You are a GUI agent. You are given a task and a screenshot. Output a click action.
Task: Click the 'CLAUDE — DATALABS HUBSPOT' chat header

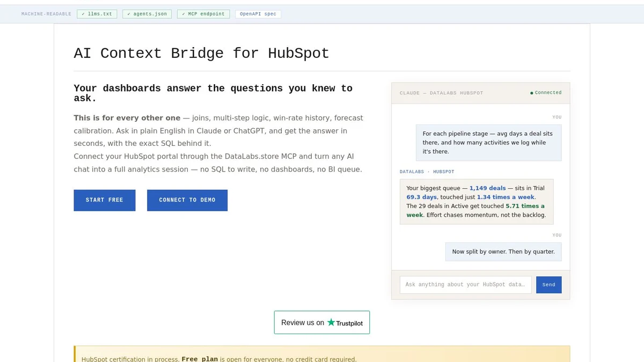pos(442,93)
